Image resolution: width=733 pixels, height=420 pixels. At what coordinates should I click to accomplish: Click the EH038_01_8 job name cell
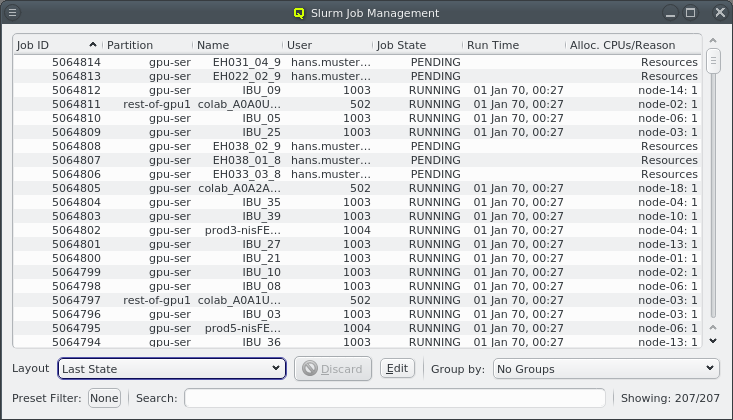click(x=247, y=160)
